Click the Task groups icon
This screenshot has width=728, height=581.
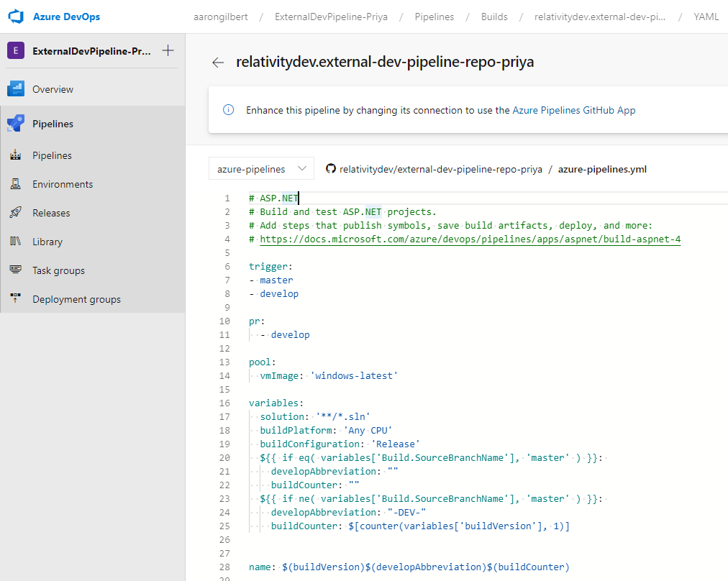point(16,269)
